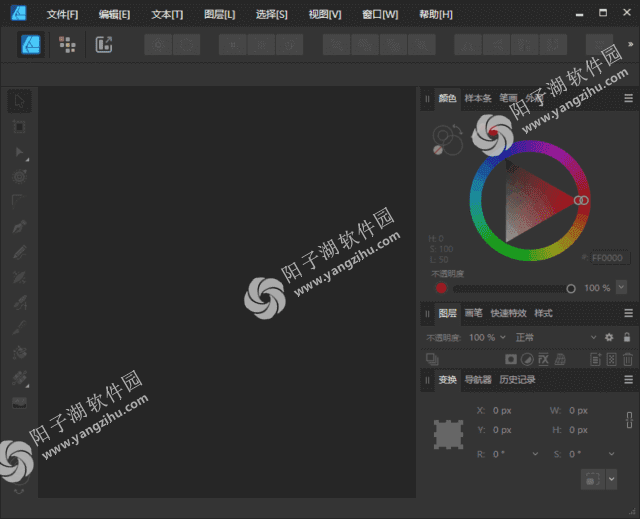Add a new pixel layer

(x=611, y=359)
